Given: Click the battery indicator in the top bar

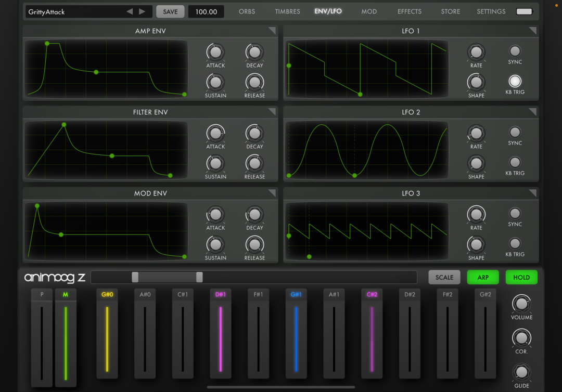Looking at the screenshot, I should [x=525, y=11].
